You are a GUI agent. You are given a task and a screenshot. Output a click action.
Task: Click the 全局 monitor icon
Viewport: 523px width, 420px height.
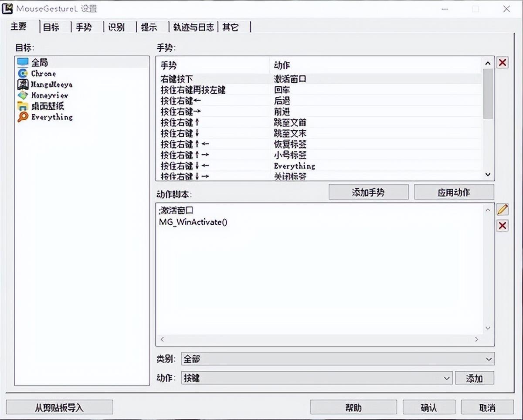click(x=23, y=63)
